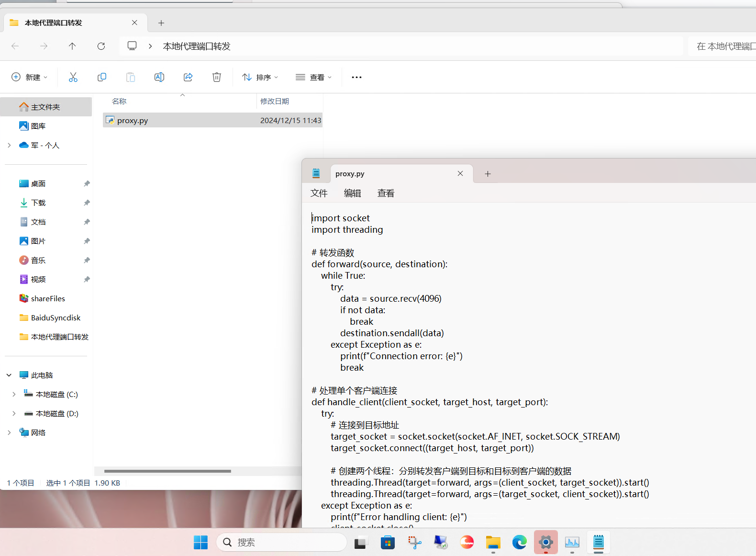Expand the 网络 tree node
Screen dimensions: 756x556
point(9,432)
